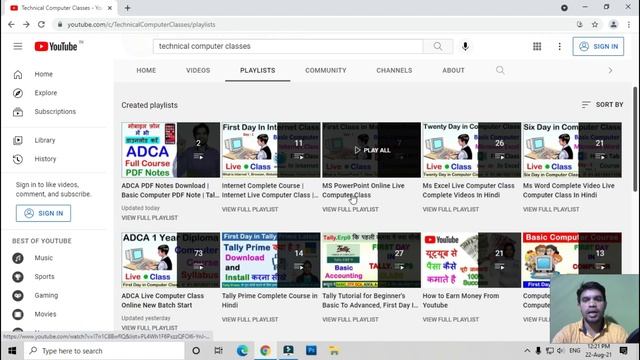Viewport: 640px width, 360px height.
Task: Click browser back arrow
Action: point(11,24)
